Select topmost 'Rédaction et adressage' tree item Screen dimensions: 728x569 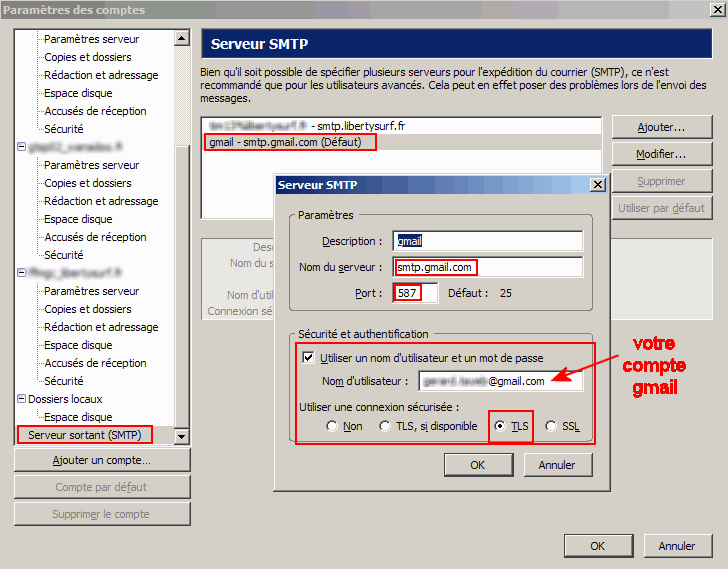101,75
